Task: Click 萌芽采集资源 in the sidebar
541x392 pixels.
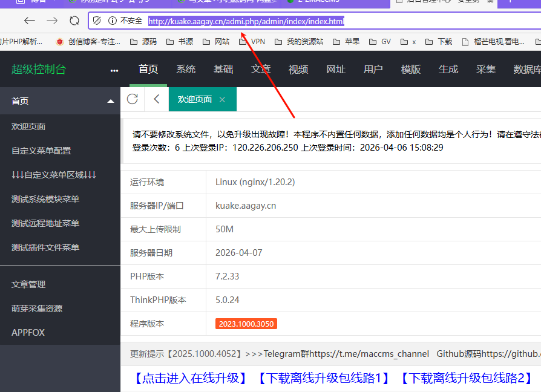Action: pyautogui.click(x=37, y=309)
